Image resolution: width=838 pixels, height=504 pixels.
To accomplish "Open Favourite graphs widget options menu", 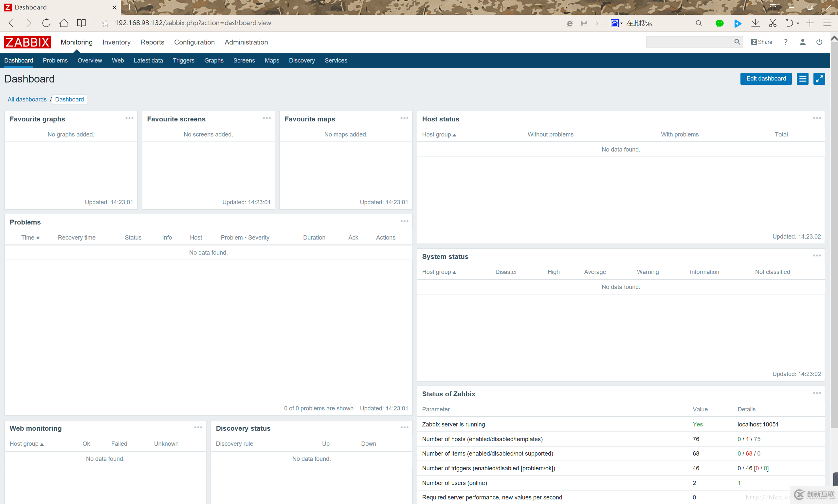I will coord(129,118).
